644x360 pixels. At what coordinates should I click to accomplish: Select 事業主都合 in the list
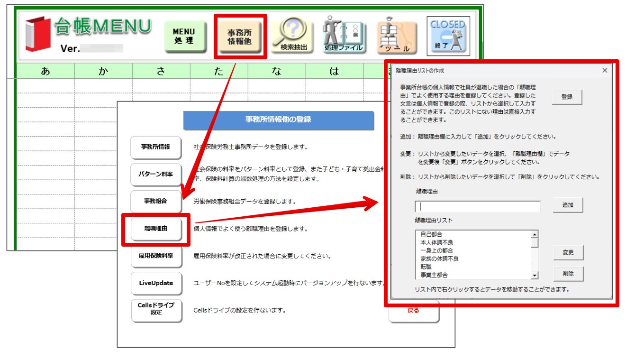tap(473, 275)
